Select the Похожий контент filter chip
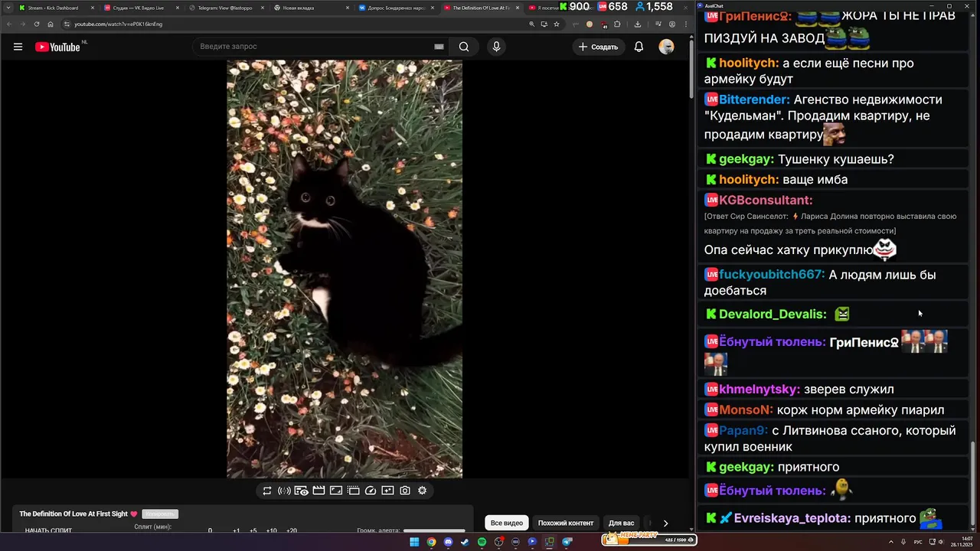980x551 pixels. pyautogui.click(x=566, y=523)
